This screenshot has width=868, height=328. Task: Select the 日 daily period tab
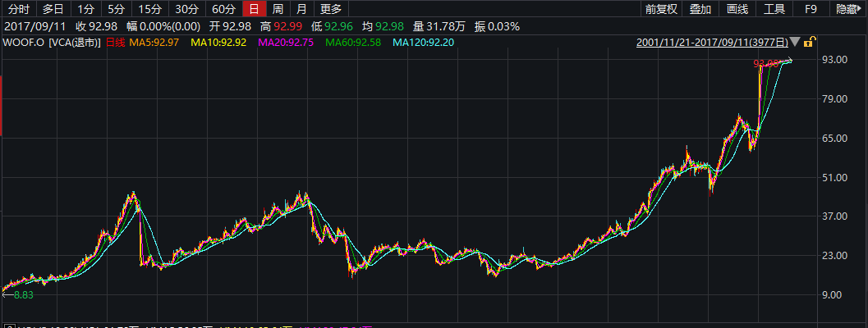pyautogui.click(x=255, y=10)
